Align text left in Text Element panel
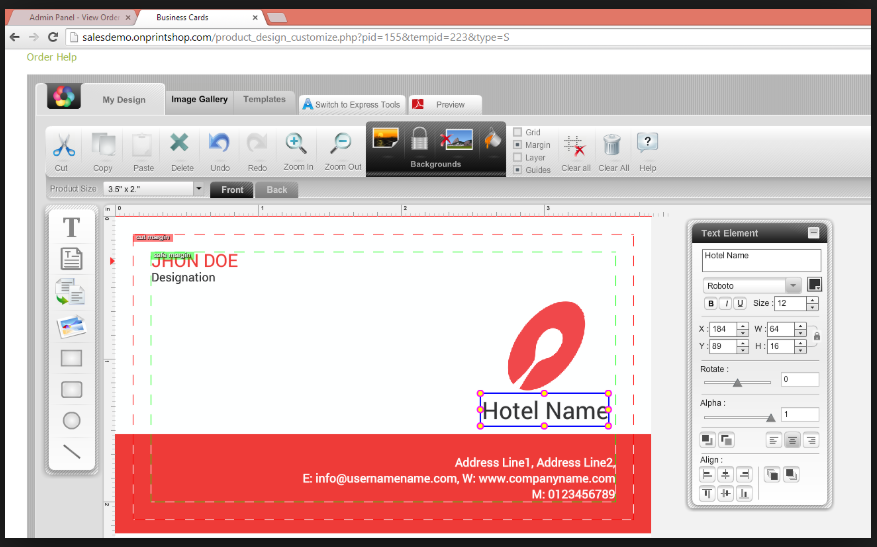877x547 pixels. tap(773, 441)
